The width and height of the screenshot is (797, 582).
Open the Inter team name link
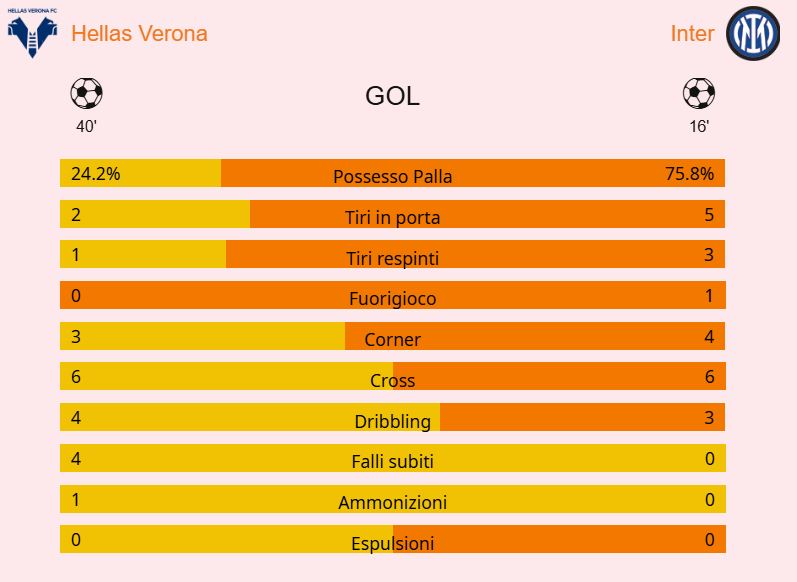(x=692, y=33)
